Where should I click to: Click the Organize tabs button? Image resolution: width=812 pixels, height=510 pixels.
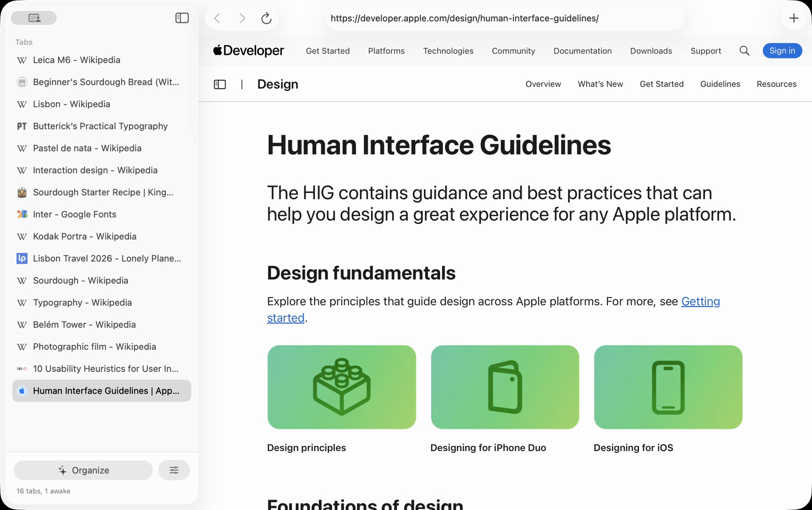pyautogui.click(x=83, y=470)
